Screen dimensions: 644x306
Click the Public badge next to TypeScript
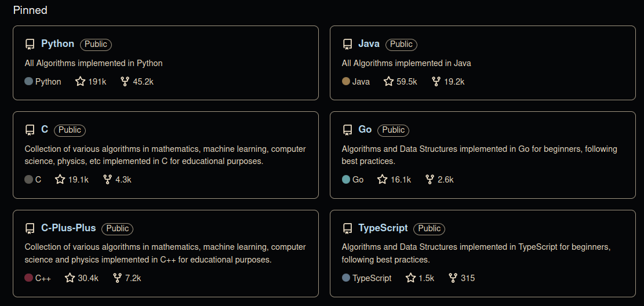click(x=429, y=228)
